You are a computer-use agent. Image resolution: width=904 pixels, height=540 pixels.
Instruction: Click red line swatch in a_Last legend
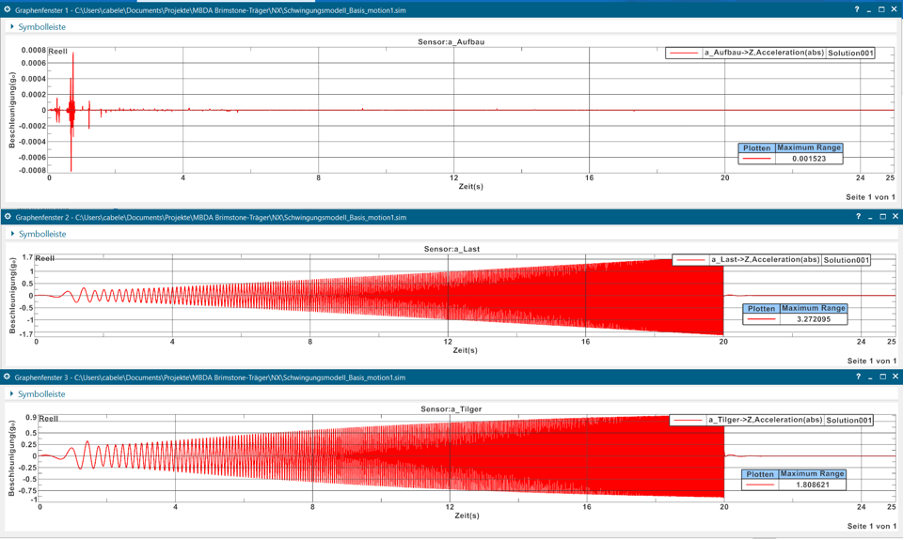point(690,260)
